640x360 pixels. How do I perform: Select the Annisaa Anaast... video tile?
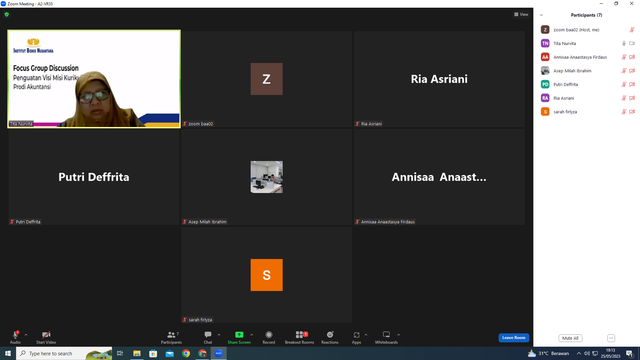(439, 177)
